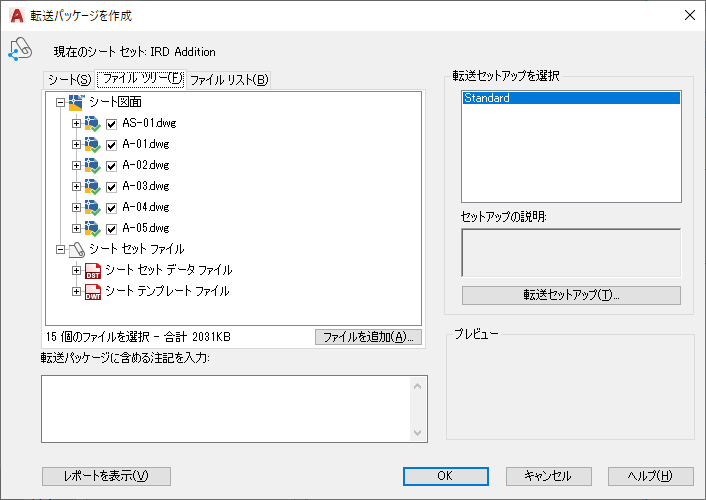
Task: Expand the A-02.dwg tree node
Action: click(x=77, y=165)
